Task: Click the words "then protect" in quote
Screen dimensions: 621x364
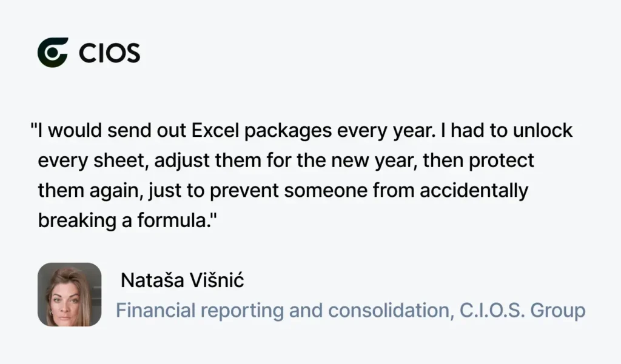Action: tap(478, 160)
